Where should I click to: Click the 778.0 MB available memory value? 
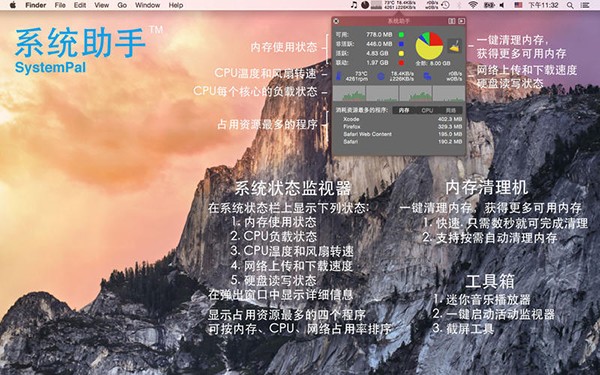click(x=379, y=34)
